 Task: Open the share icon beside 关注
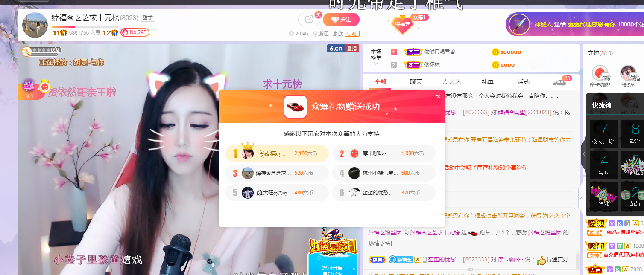pos(309,20)
